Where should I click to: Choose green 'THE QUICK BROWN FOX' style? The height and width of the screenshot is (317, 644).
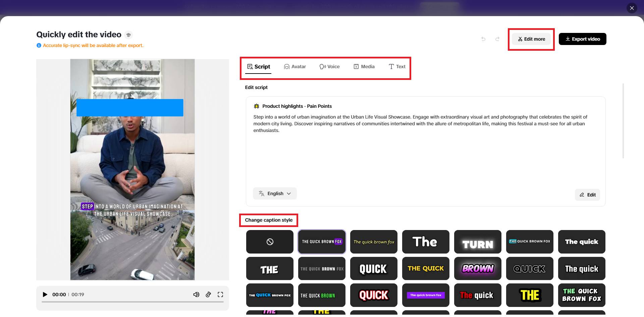[582, 295]
